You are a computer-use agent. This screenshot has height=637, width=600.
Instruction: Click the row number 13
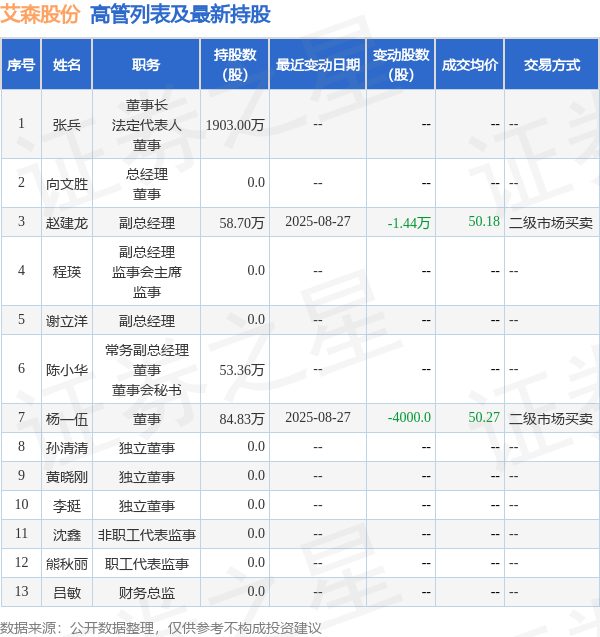pos(21,591)
